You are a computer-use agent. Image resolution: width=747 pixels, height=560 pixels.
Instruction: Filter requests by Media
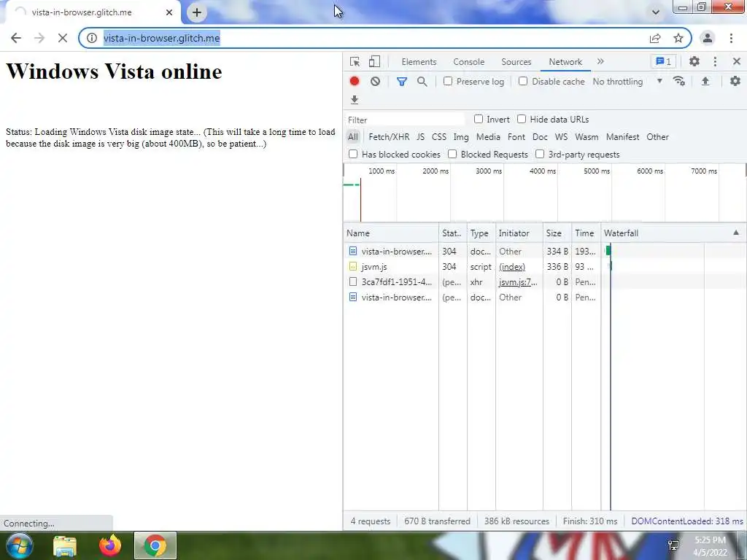point(488,137)
